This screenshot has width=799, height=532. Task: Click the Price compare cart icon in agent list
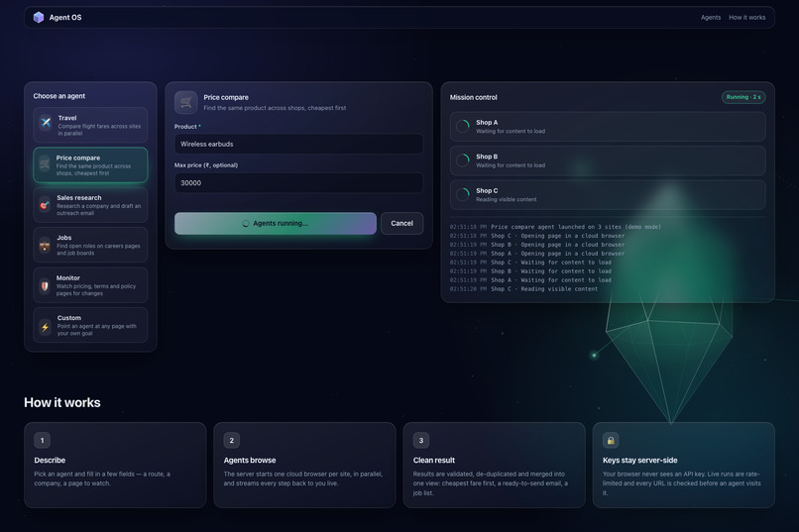[x=45, y=163]
